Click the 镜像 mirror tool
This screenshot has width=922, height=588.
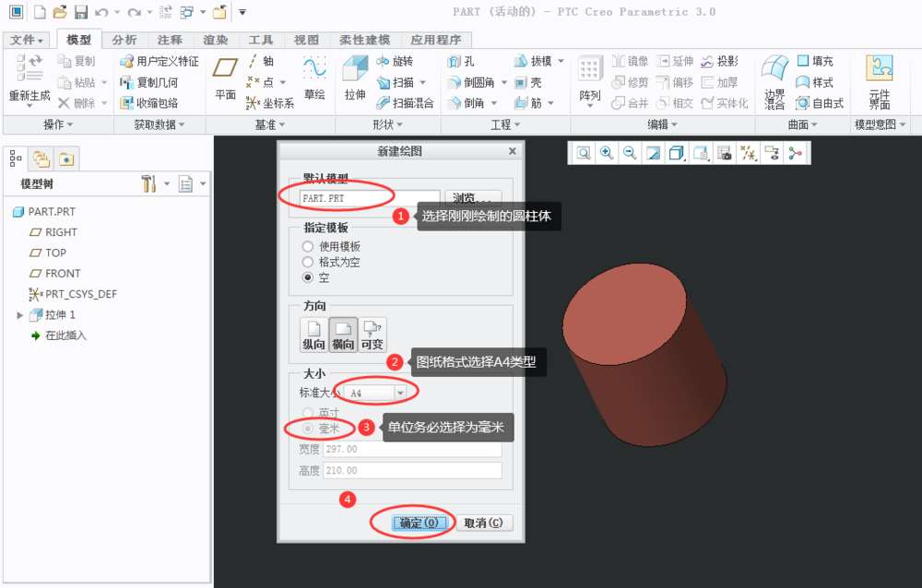tap(631, 61)
